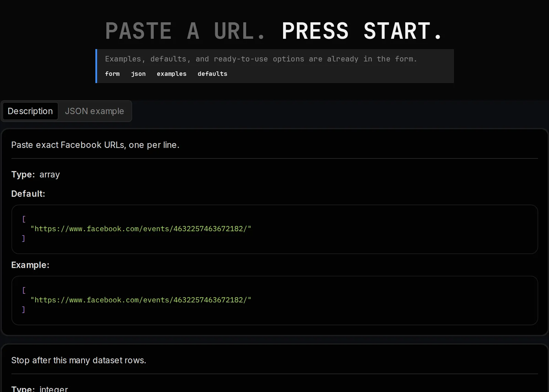Click the 'examples' tag in banner
549x392 pixels.
(172, 74)
